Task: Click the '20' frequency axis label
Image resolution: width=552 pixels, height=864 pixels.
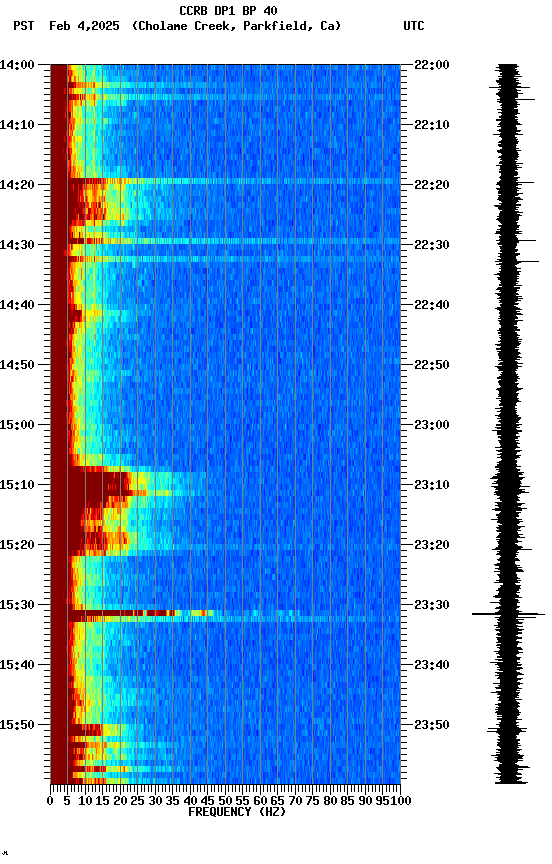Action: (120, 801)
